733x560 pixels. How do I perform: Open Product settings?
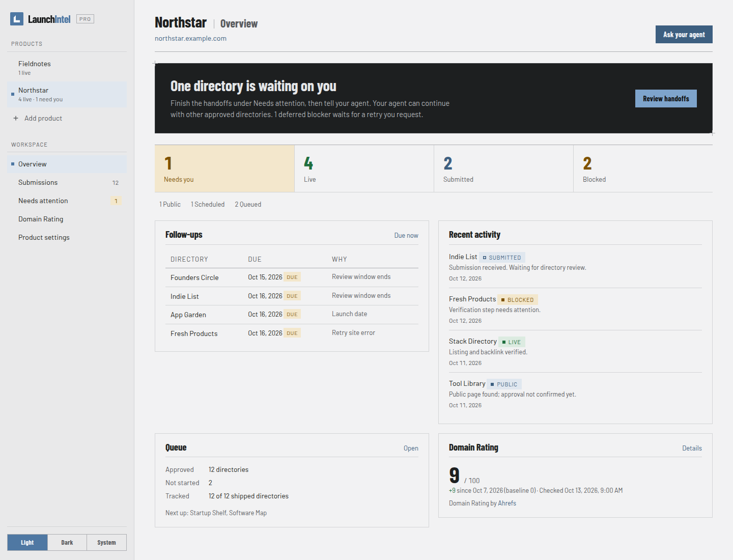[x=67, y=237]
